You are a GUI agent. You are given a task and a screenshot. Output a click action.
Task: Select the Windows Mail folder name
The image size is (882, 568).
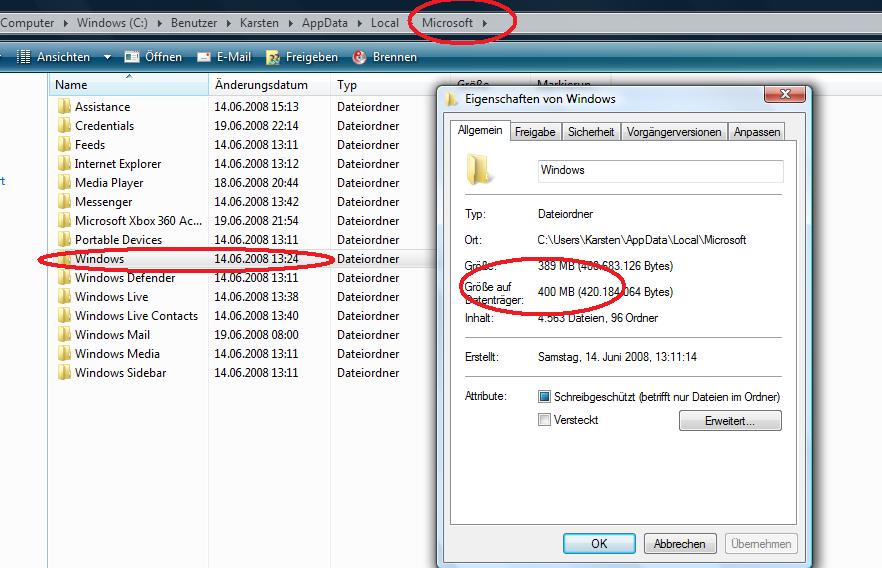click(112, 335)
